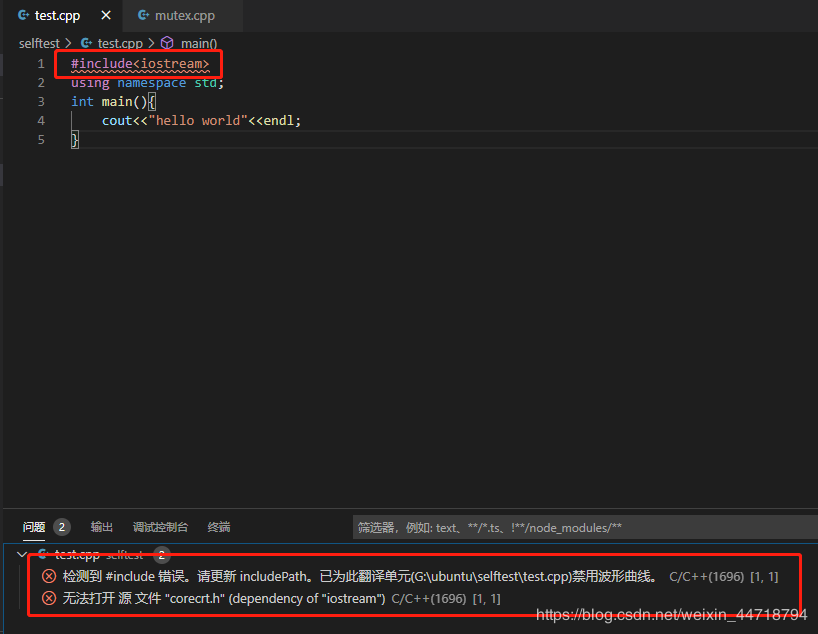Click the Problems count badge showing 2
Image resolution: width=818 pixels, height=634 pixels.
coord(60,527)
